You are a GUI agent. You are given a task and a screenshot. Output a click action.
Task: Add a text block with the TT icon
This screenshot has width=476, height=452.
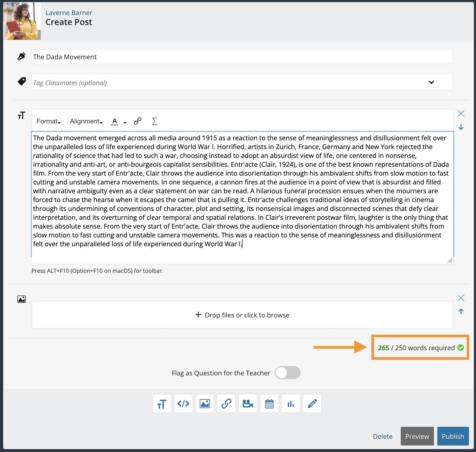coord(162,403)
